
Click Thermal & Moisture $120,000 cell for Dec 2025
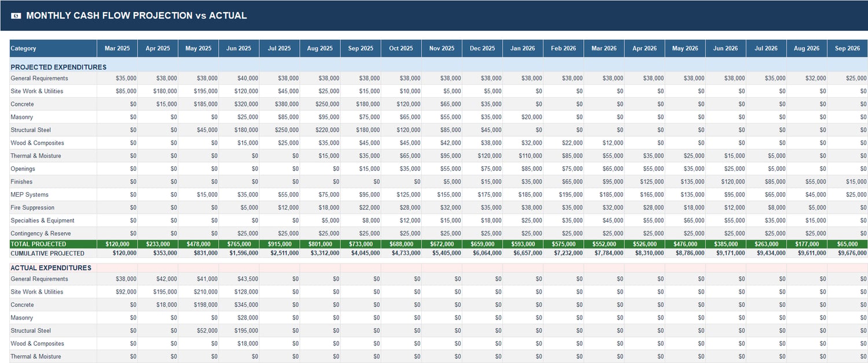482,156
